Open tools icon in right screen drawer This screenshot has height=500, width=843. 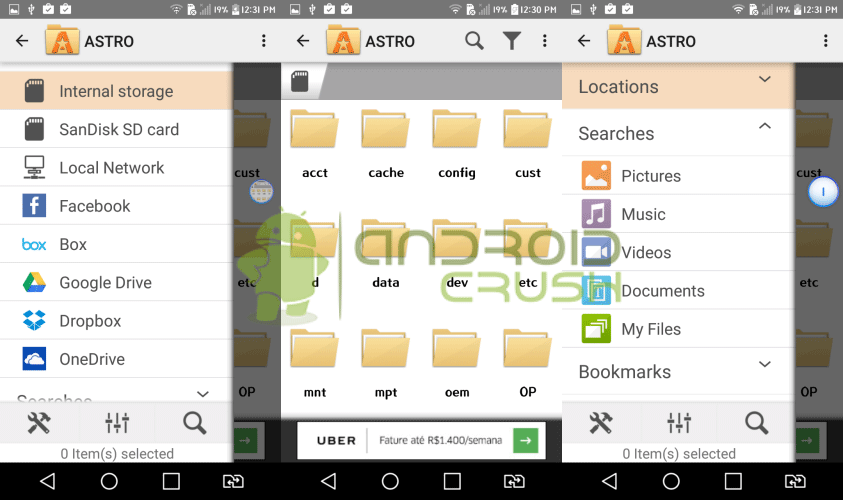coord(601,423)
